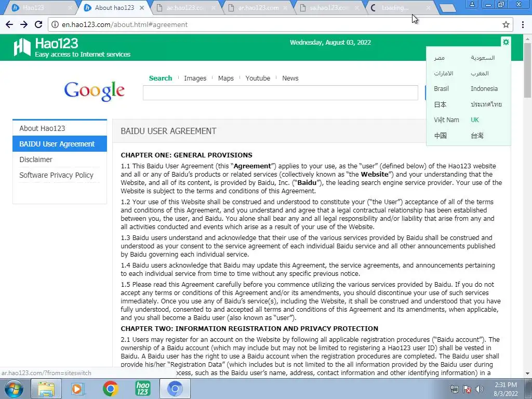The height and width of the screenshot is (399, 532).
Task: Click the taskbar clock 2:31 PM
Action: click(x=506, y=385)
